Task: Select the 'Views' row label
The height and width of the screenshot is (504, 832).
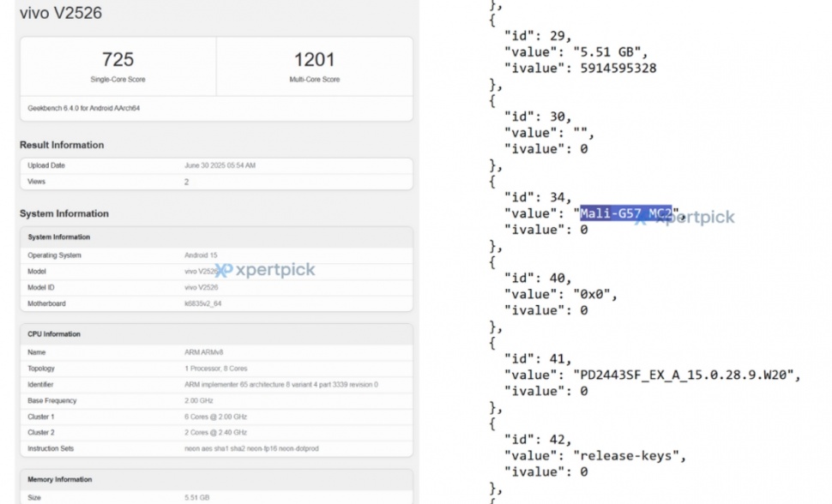Action: coord(37,182)
